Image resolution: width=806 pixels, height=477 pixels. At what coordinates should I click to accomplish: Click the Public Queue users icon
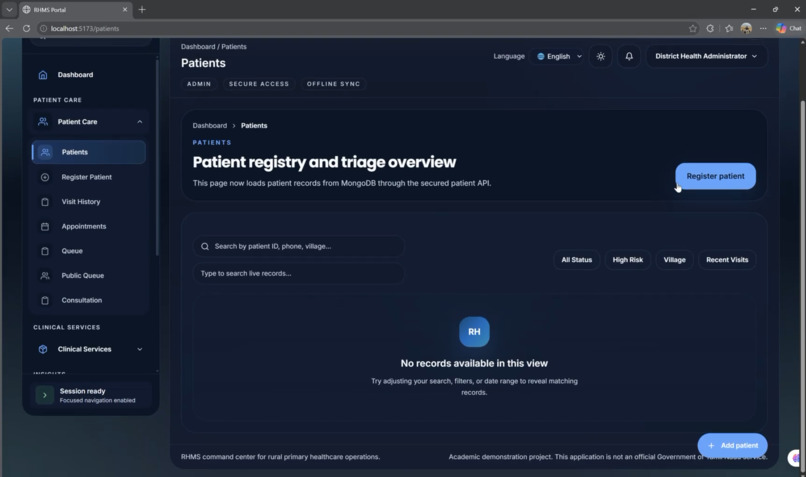[45, 276]
